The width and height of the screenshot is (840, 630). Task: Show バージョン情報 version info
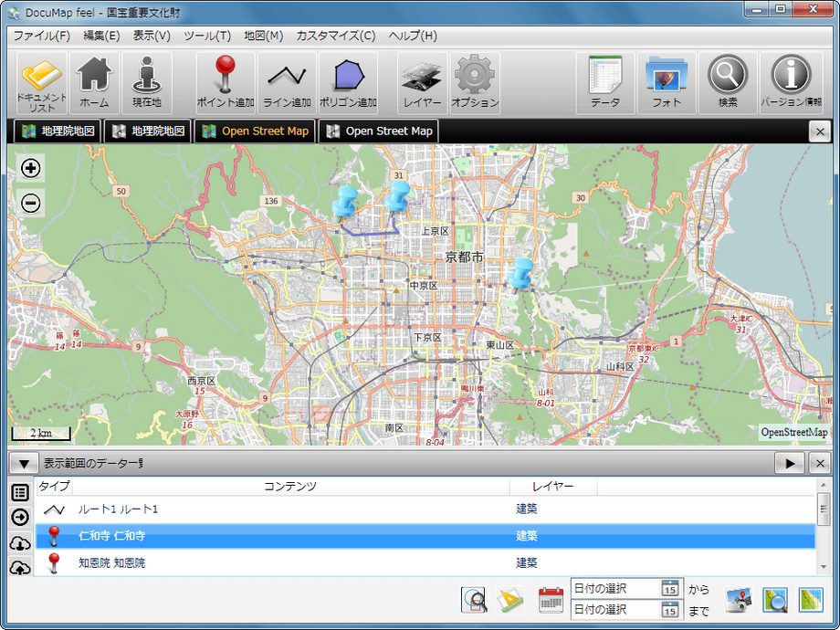(792, 83)
